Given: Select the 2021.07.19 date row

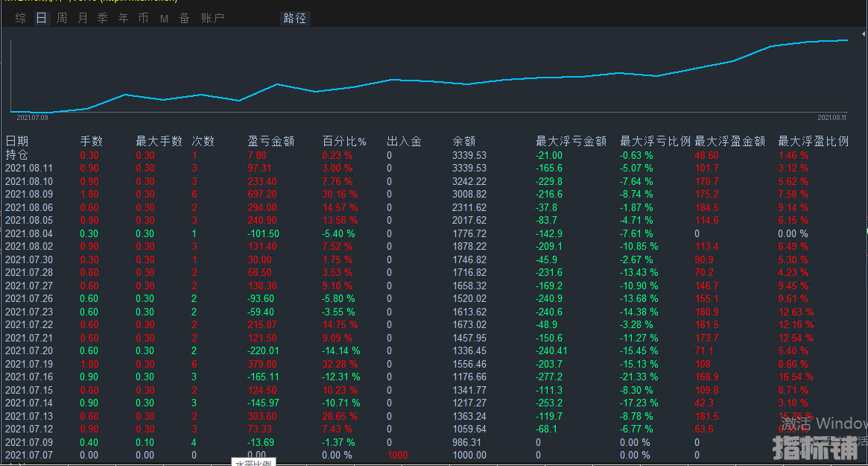Looking at the screenshot, I should click(28, 364).
